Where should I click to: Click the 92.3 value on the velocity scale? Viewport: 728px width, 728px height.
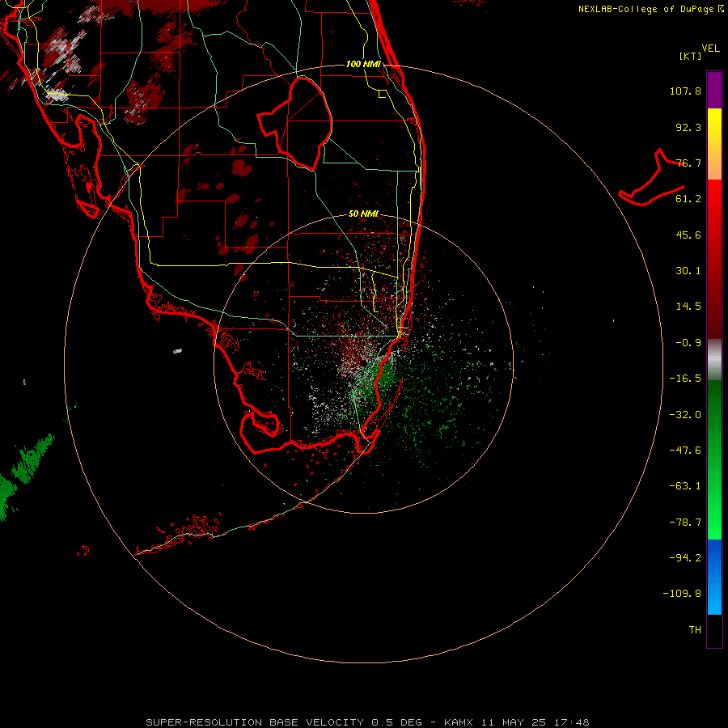(x=688, y=127)
